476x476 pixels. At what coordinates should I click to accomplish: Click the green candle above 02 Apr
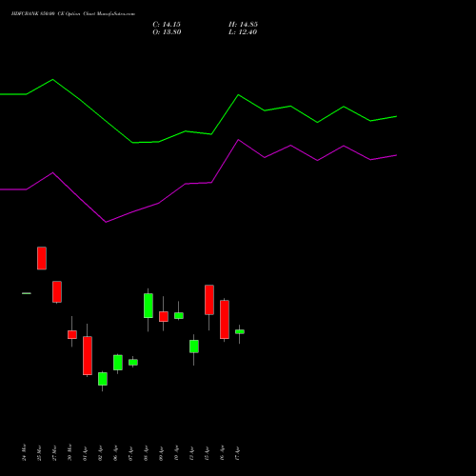103,379
